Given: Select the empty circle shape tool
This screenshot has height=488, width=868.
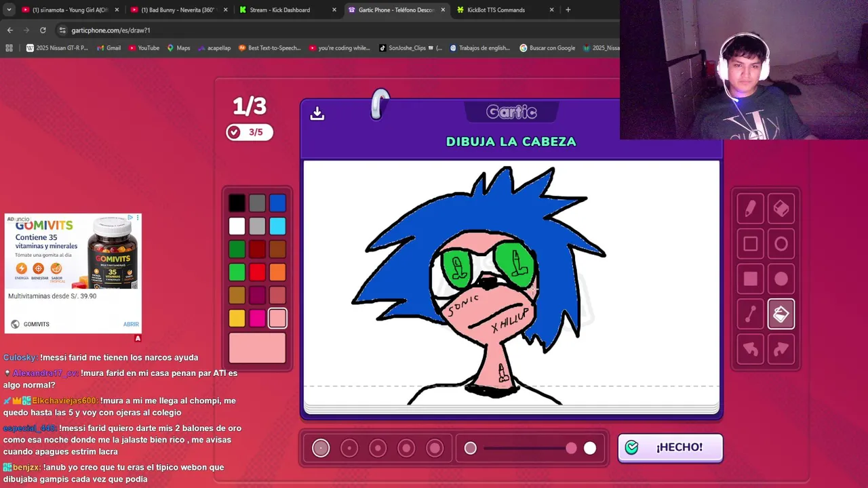Looking at the screenshot, I should [781, 244].
